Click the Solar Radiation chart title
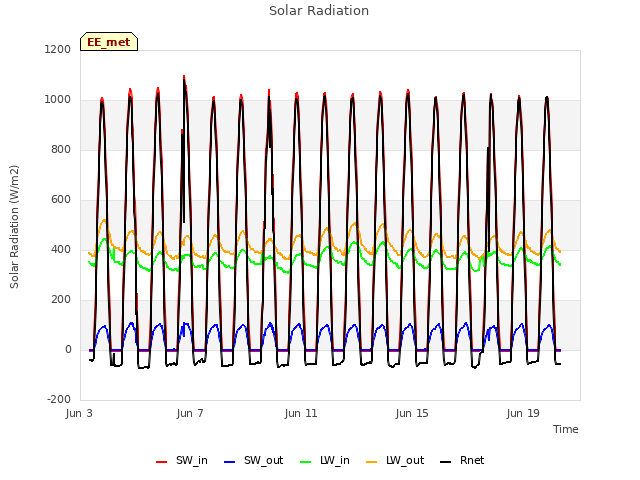Screen dimensions: 640x480 coord(319,11)
